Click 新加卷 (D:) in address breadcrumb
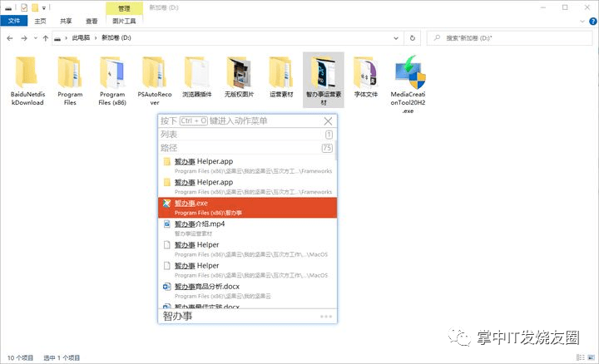The height and width of the screenshot is (364, 599). point(116,37)
